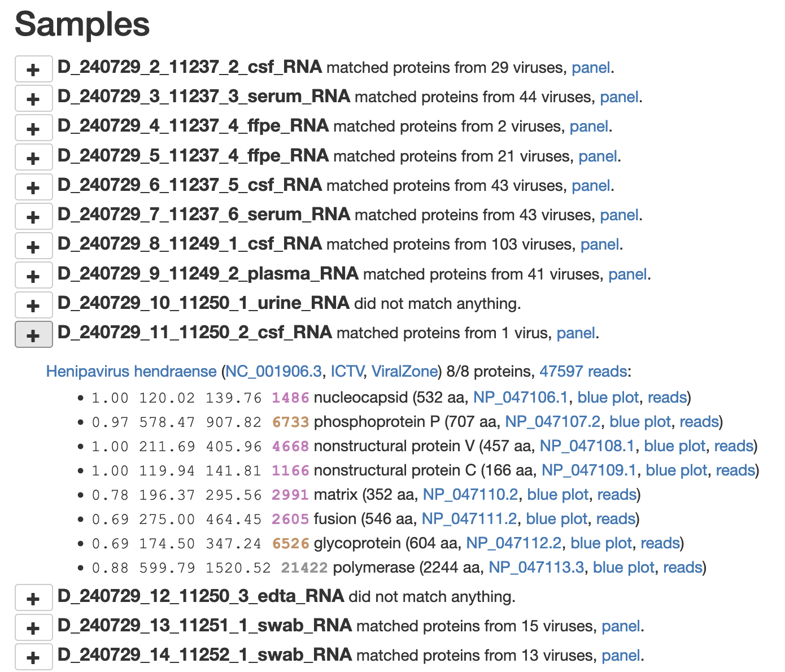
Task: Follow the ViralZone link
Action: (x=404, y=372)
